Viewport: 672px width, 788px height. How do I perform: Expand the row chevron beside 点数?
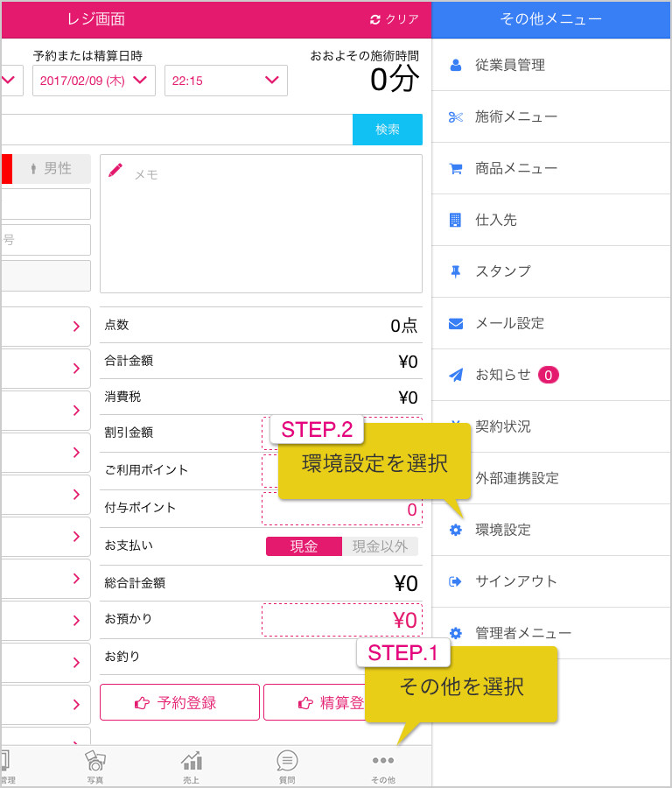(76, 327)
